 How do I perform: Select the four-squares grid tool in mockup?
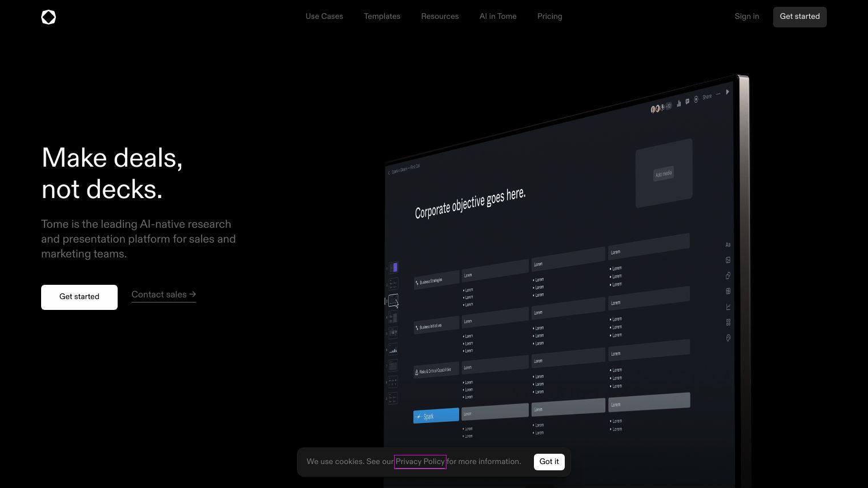[x=728, y=322]
